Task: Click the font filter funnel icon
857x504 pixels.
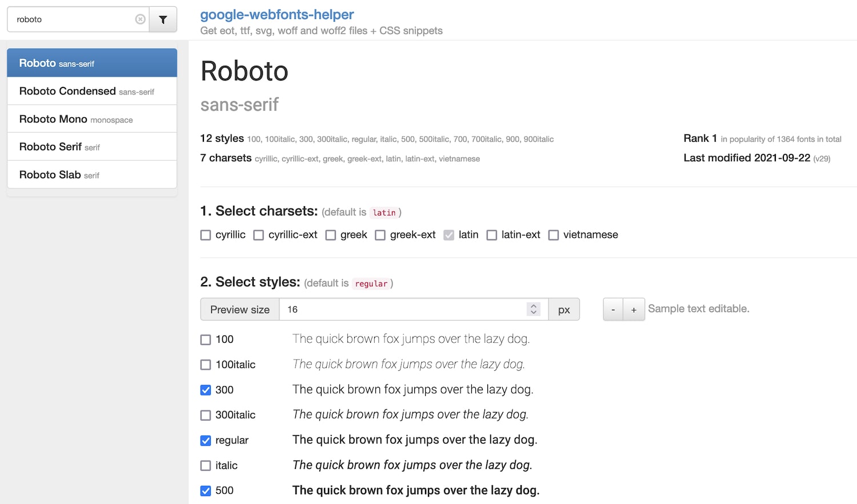Action: point(163,19)
